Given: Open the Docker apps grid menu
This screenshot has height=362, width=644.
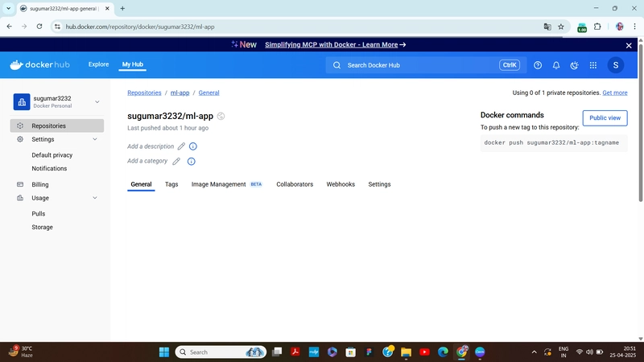Looking at the screenshot, I should (x=593, y=65).
